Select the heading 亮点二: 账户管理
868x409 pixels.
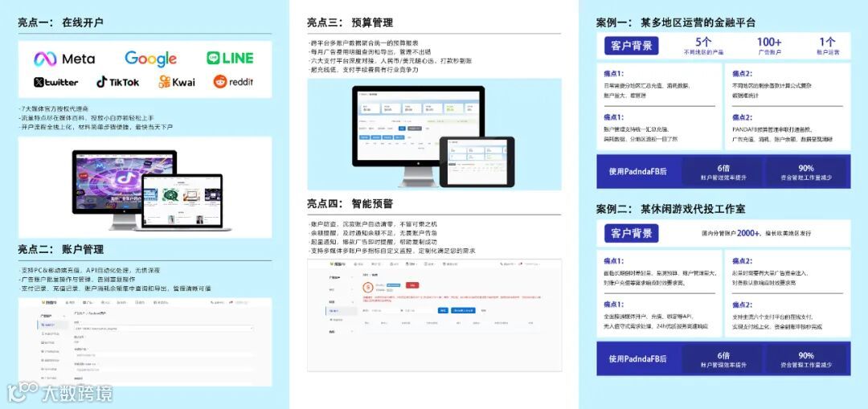[x=60, y=249]
